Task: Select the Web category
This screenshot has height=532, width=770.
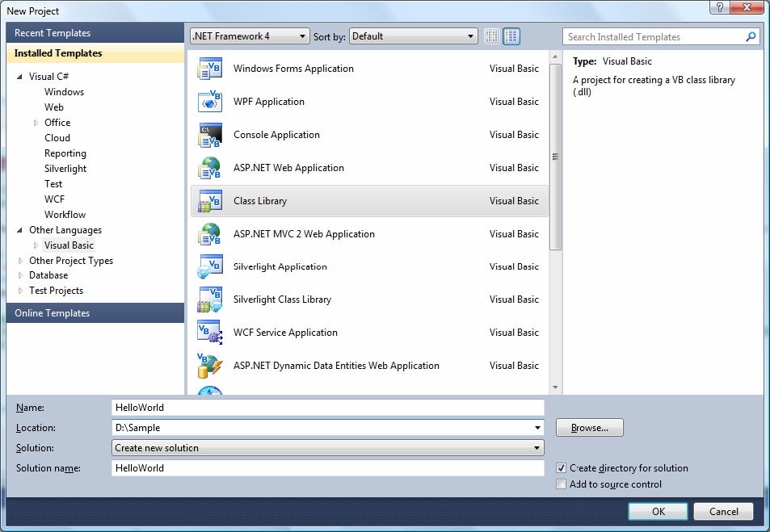Action: [x=54, y=107]
